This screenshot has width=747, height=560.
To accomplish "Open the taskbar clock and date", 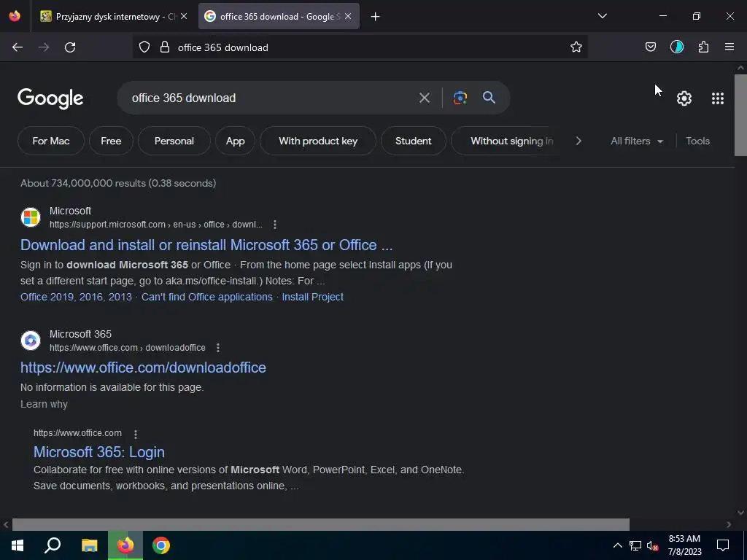I will 684,545.
